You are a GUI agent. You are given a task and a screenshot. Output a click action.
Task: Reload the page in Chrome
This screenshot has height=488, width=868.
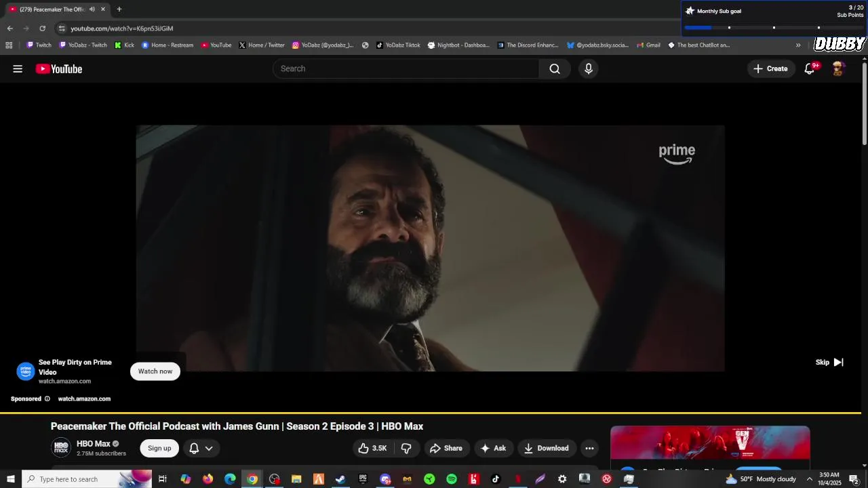point(42,28)
